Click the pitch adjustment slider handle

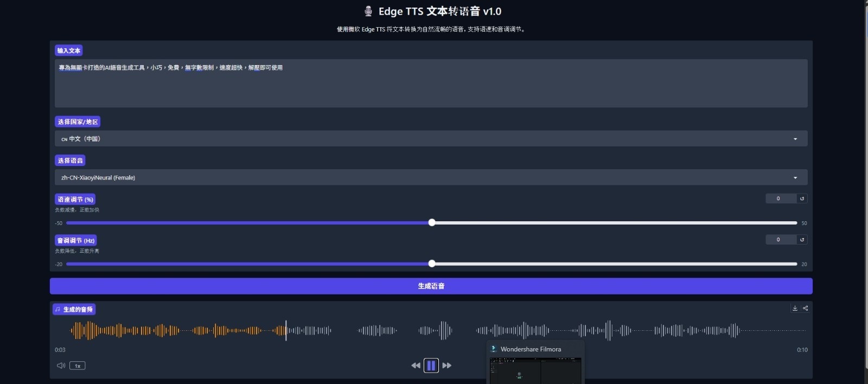[x=432, y=264]
